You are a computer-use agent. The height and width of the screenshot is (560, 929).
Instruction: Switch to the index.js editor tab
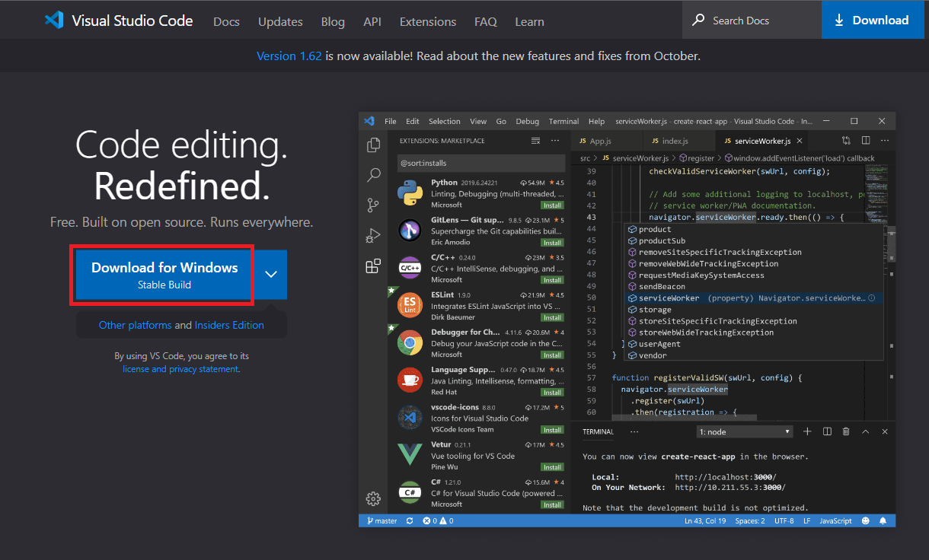tap(678, 140)
